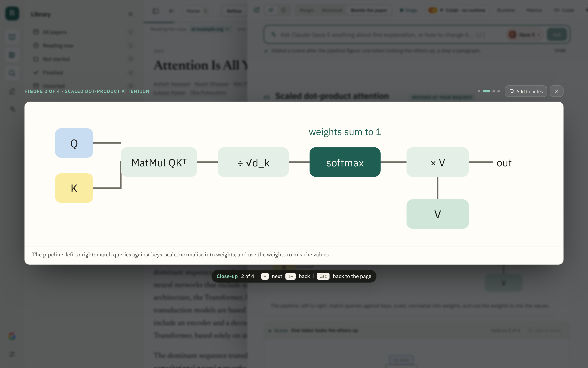
Task: Select the highlighted second pager dot
Action: (x=486, y=91)
